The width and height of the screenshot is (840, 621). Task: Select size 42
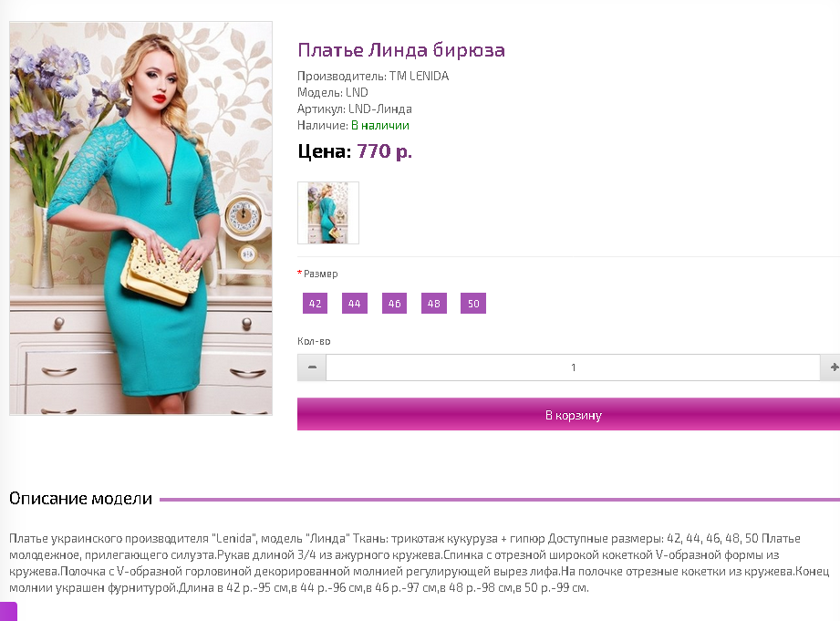[x=315, y=304]
